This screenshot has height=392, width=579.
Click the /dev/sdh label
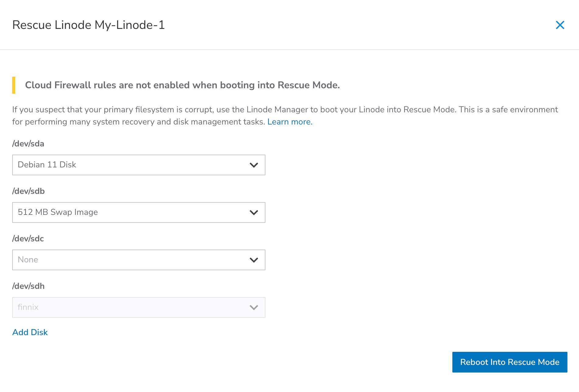click(x=29, y=286)
